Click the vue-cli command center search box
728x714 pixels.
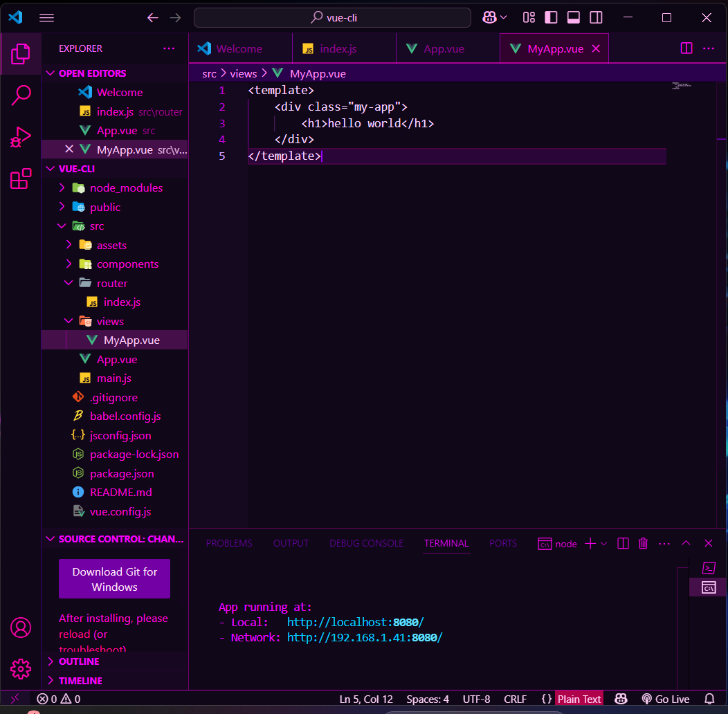click(332, 18)
